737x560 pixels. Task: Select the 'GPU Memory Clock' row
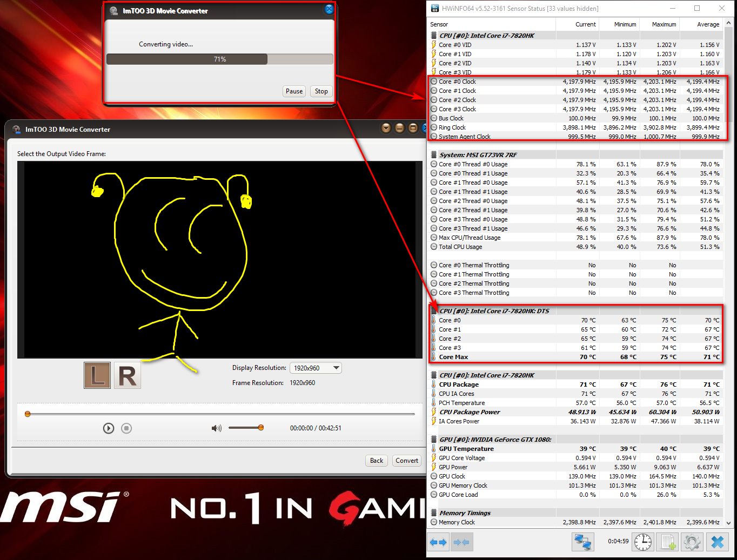coord(576,485)
